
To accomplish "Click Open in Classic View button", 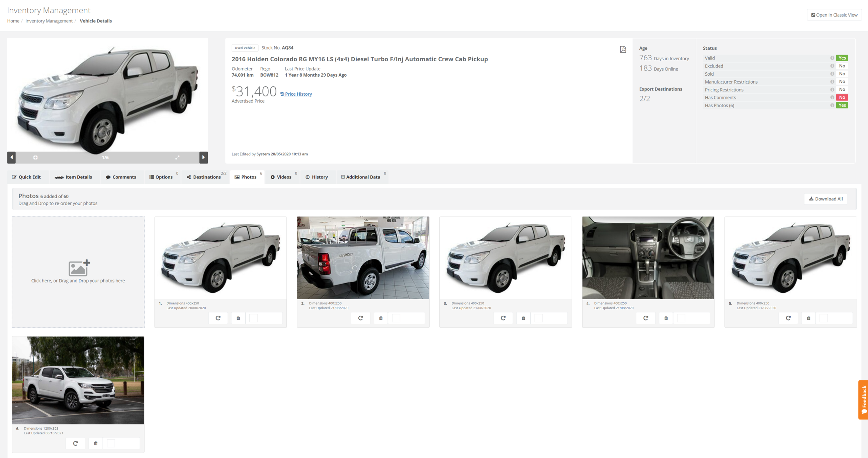I will pyautogui.click(x=834, y=15).
